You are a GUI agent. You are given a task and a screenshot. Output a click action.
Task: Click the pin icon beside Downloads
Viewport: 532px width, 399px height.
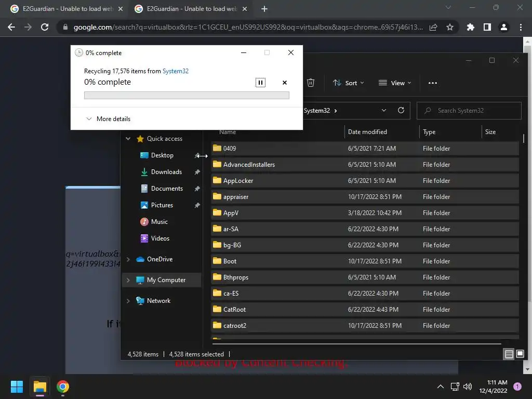pyautogui.click(x=197, y=172)
